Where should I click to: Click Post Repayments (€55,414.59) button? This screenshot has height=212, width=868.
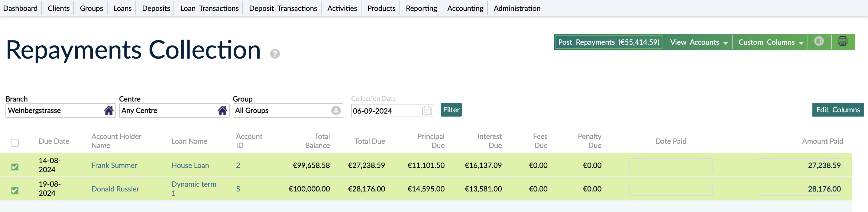pos(609,42)
